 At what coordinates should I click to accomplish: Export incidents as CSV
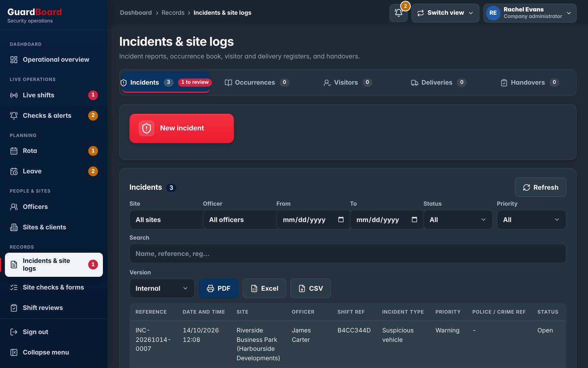pos(311,289)
